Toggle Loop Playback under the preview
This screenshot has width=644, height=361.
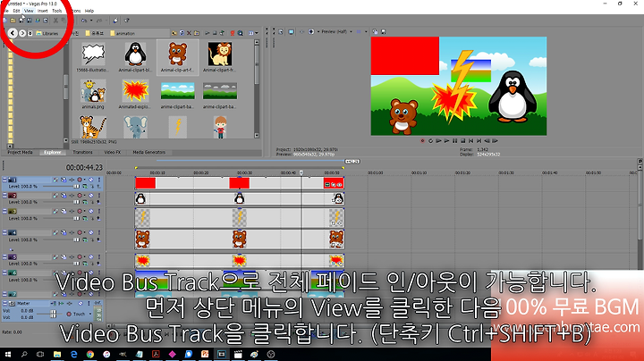[x=430, y=140]
